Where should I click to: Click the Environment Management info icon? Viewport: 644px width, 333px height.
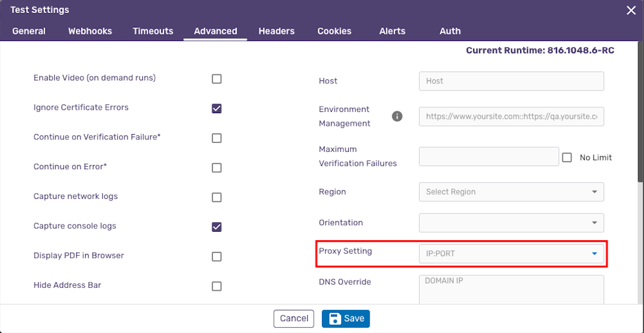click(x=397, y=116)
